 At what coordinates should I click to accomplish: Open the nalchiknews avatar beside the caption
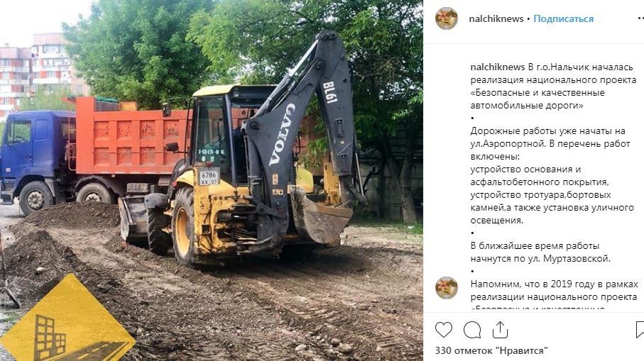(x=447, y=287)
